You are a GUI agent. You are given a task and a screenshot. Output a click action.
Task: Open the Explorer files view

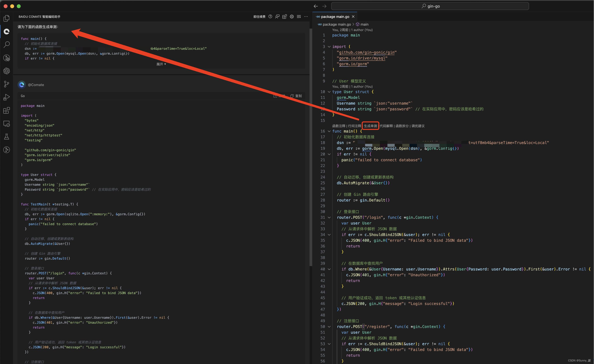coord(6,18)
